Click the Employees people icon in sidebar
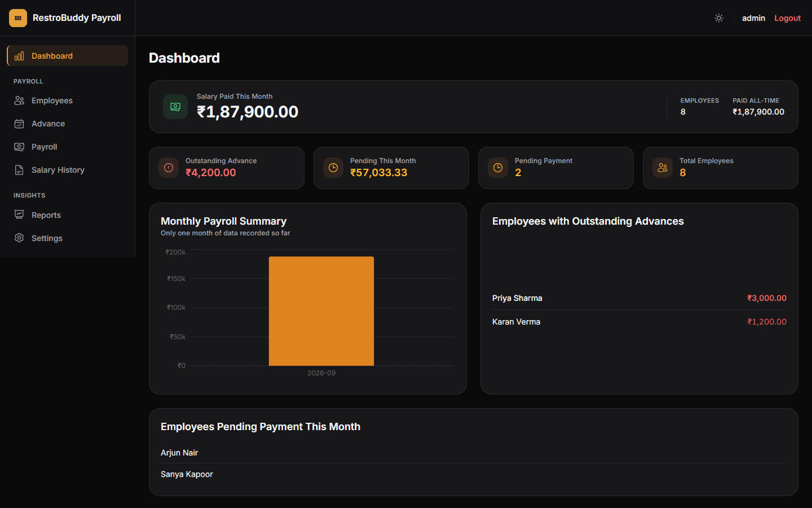This screenshot has width=812, height=508. click(19, 100)
